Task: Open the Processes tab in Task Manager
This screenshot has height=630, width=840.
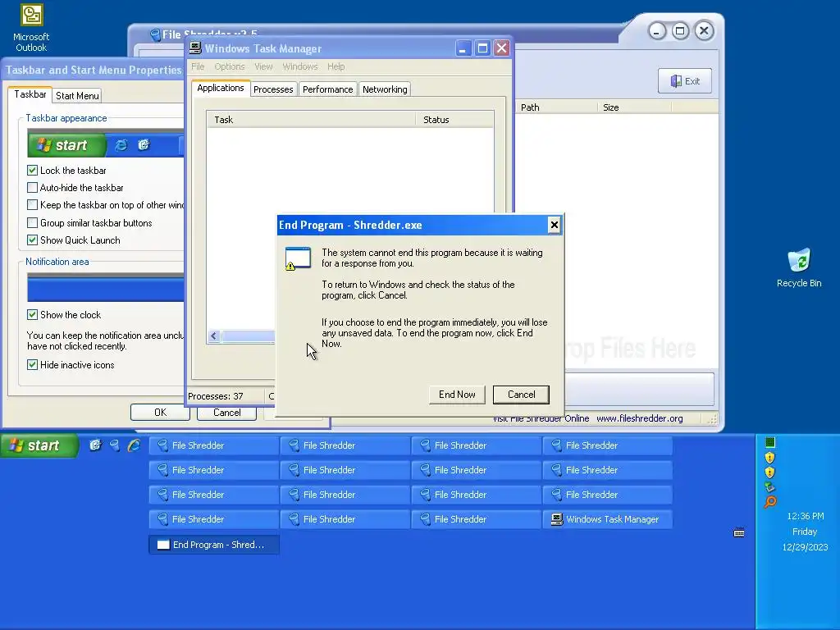Action: click(273, 89)
